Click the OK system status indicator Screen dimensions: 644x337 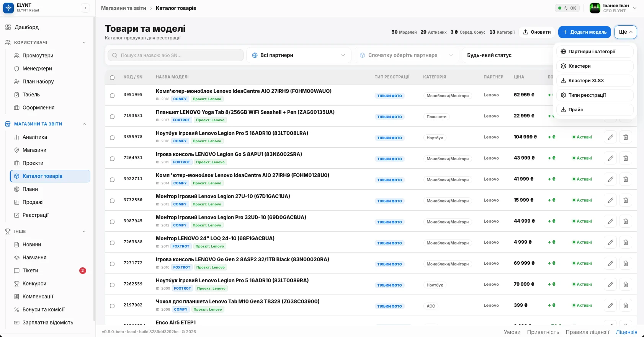coord(567,8)
